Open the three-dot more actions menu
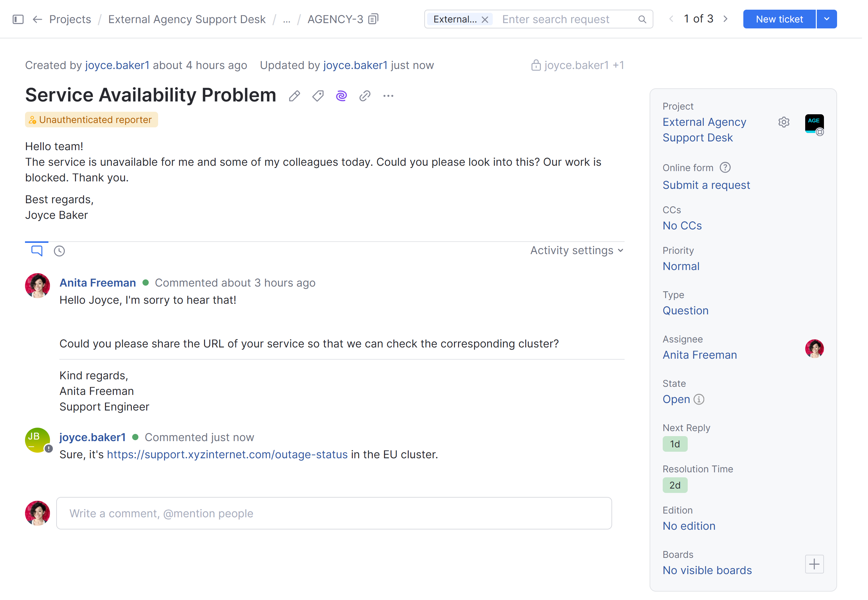This screenshot has height=600, width=868. (388, 96)
